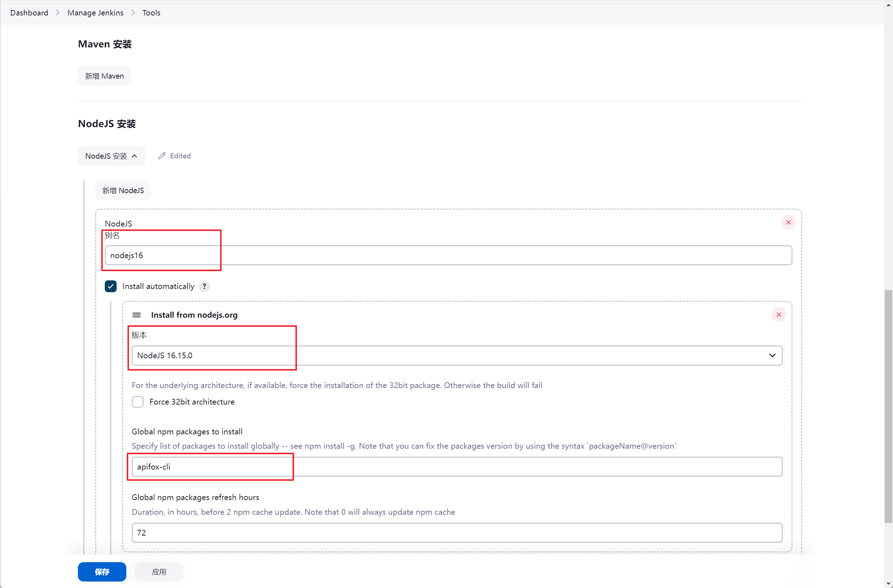Remove the NodeJS installation with red X
The height and width of the screenshot is (588, 893).
pos(788,223)
